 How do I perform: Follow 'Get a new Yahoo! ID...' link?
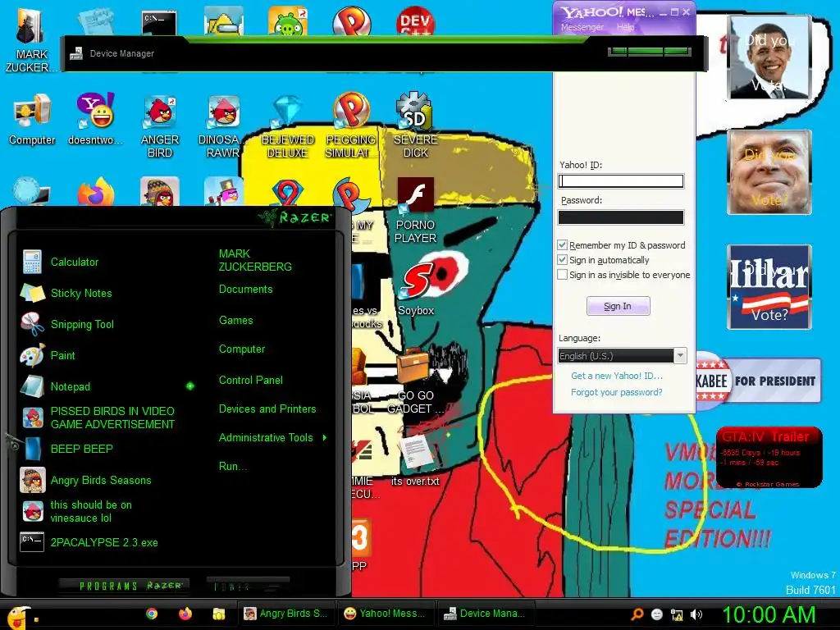(x=617, y=376)
